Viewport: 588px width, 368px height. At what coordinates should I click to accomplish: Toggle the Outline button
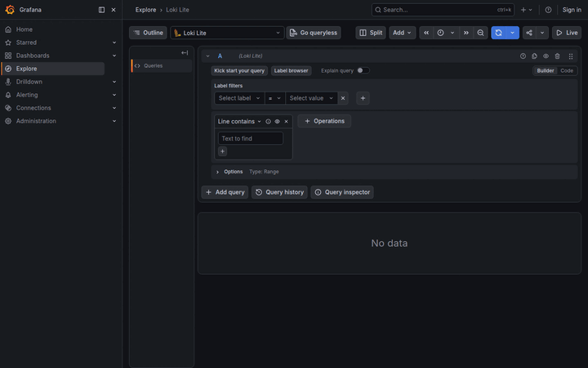148,33
